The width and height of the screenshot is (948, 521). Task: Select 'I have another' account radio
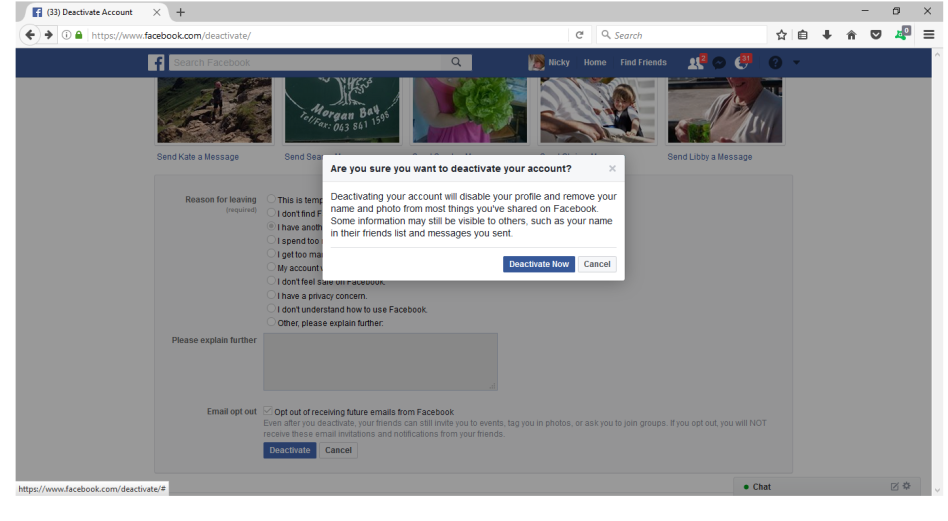click(271, 226)
